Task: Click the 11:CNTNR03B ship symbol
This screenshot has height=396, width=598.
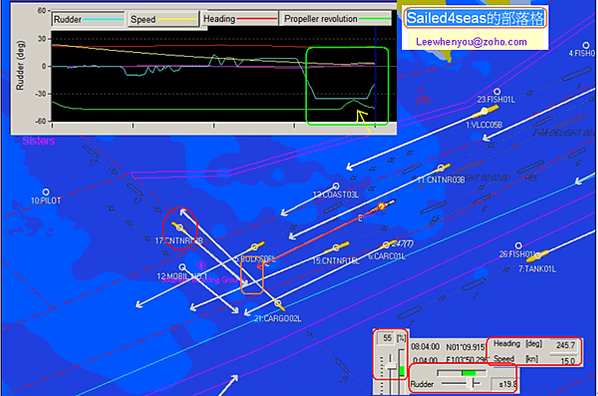Action: point(442,167)
